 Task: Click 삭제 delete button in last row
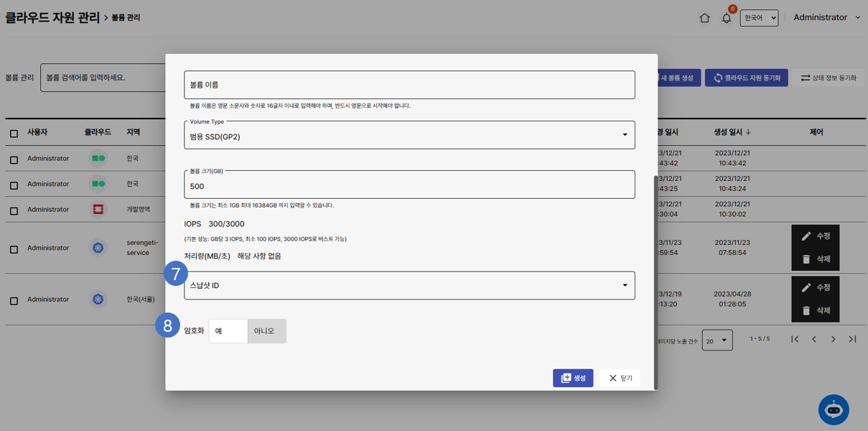(816, 310)
